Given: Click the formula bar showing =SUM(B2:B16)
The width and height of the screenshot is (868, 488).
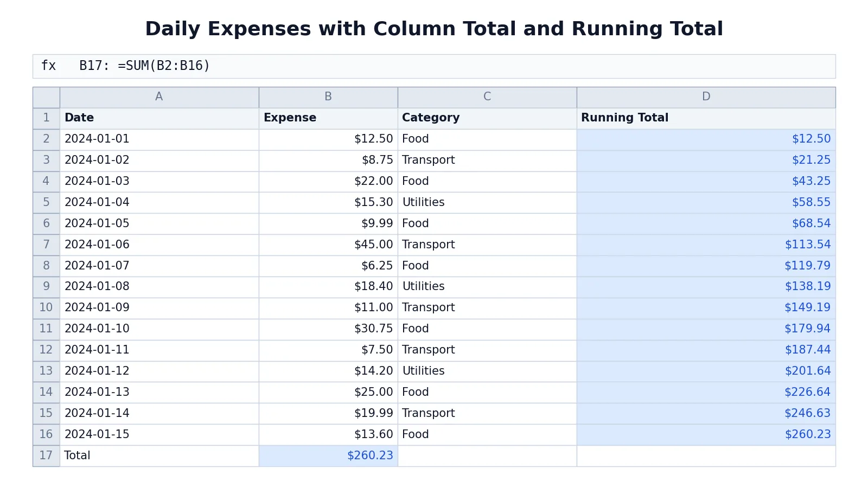Looking at the screenshot, I should click(x=434, y=66).
